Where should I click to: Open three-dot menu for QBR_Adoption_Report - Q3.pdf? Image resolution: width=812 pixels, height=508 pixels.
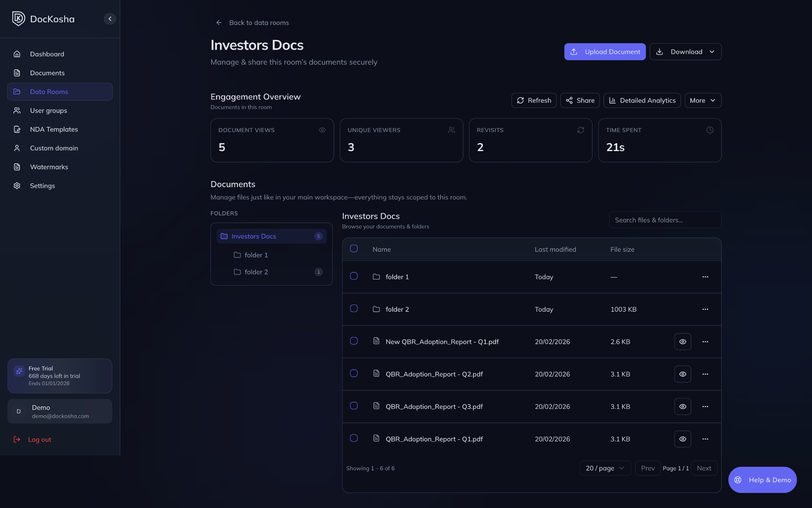click(x=705, y=406)
